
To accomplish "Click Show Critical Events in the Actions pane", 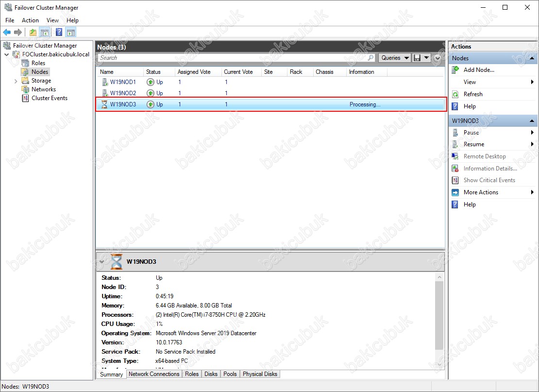I will tap(489, 180).
